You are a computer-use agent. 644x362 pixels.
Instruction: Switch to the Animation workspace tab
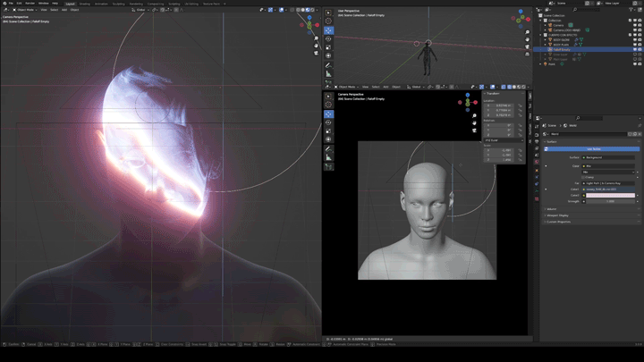[101, 3]
